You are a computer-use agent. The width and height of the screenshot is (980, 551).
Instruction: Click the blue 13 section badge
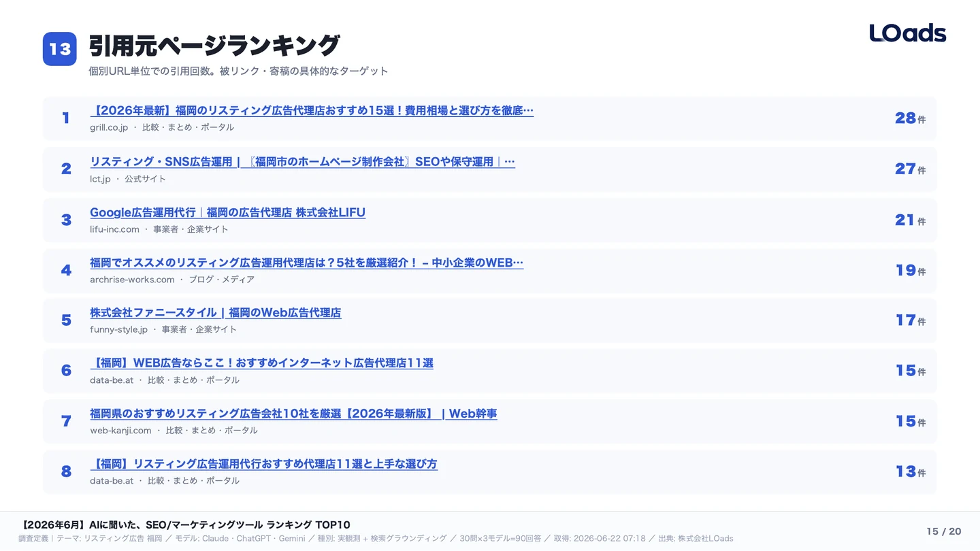(x=60, y=49)
